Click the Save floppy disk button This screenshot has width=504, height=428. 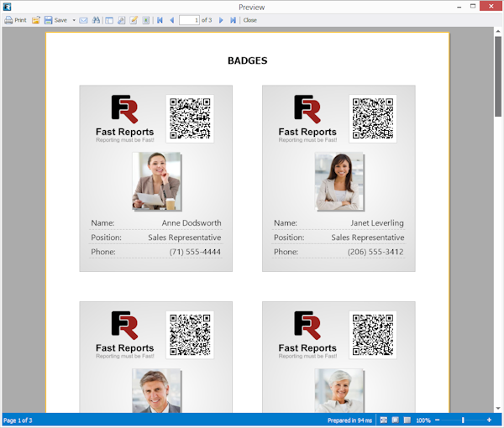coord(56,20)
